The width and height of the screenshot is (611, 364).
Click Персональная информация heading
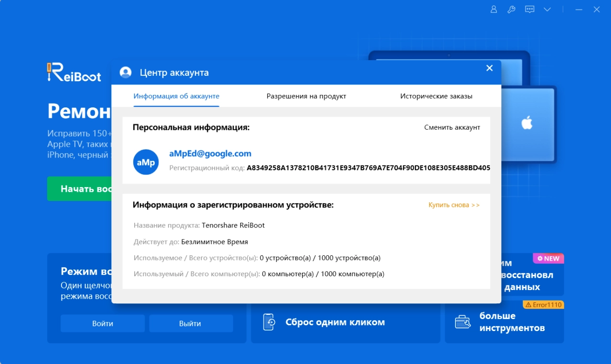[191, 127]
